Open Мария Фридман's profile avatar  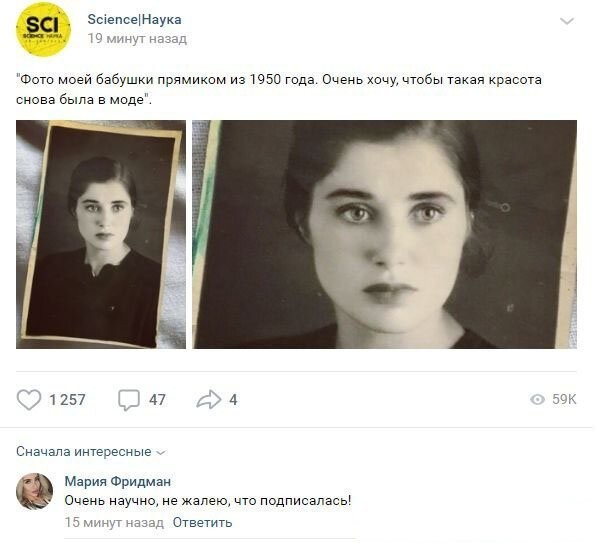pyautogui.click(x=34, y=491)
